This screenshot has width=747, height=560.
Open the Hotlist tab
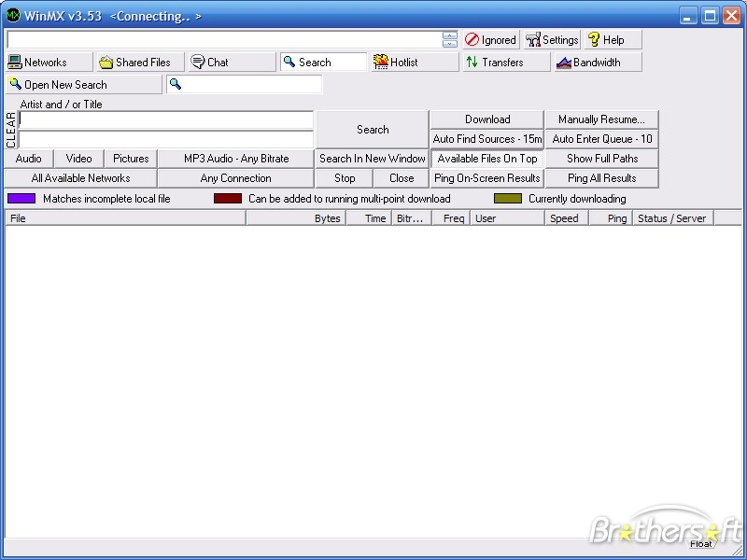click(415, 62)
